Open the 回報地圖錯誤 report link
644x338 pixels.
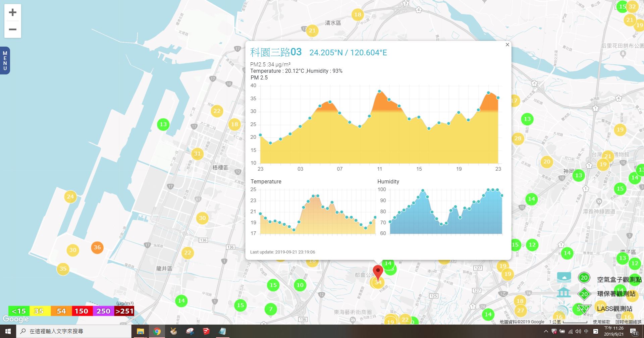[x=628, y=322]
